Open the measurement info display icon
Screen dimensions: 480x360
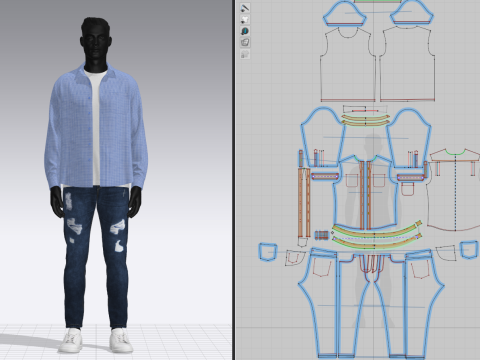coord(245,31)
